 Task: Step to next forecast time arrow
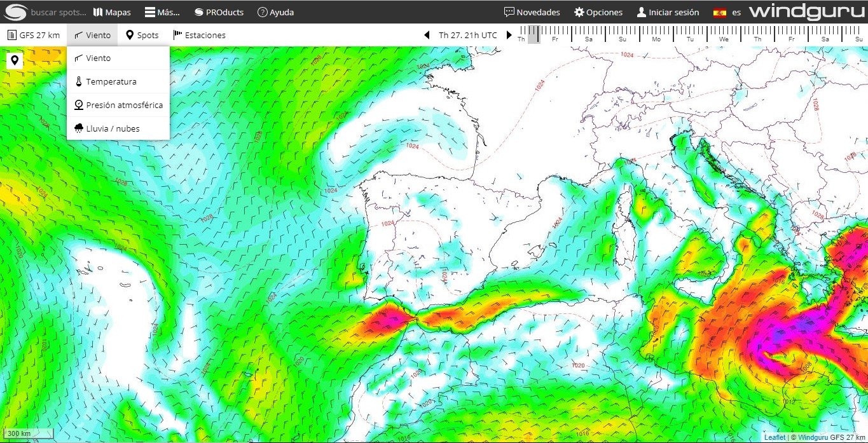coord(509,35)
